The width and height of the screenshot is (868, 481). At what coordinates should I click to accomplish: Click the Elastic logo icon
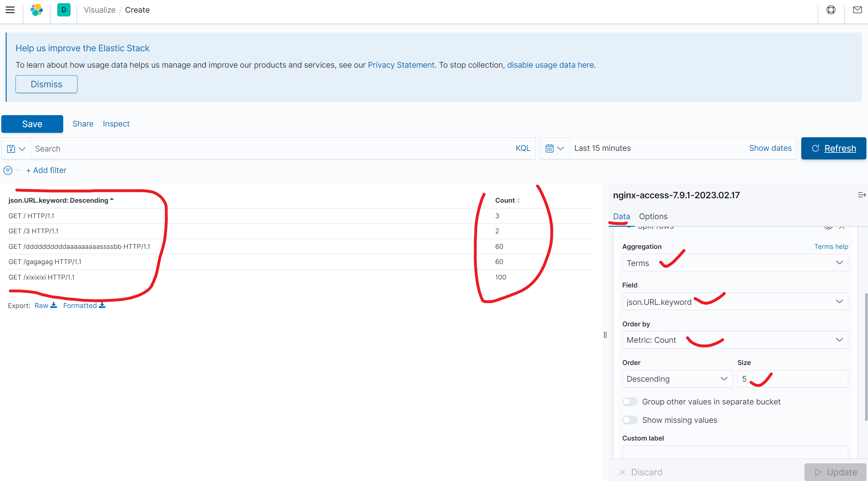[36, 10]
